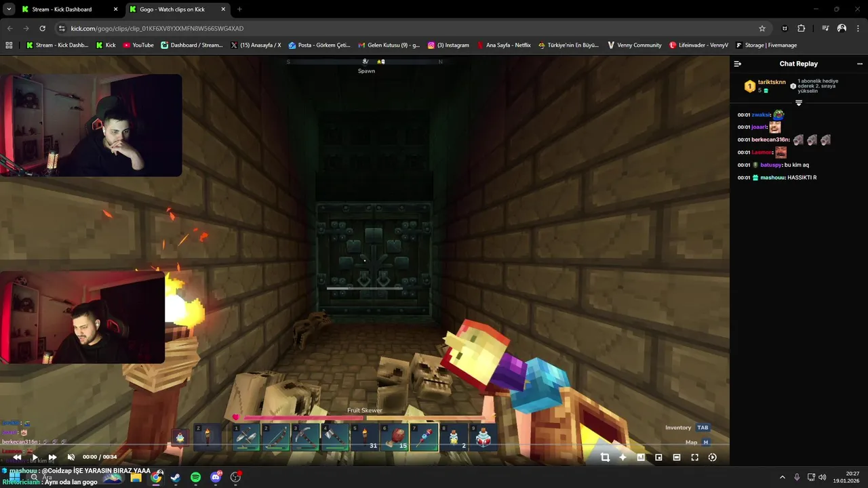The width and height of the screenshot is (868, 488).
Task: Go back to the previous page
Action: (x=9, y=28)
